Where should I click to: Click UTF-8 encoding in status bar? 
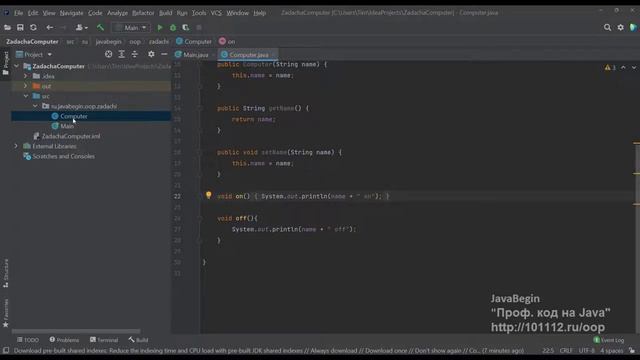(x=586, y=351)
